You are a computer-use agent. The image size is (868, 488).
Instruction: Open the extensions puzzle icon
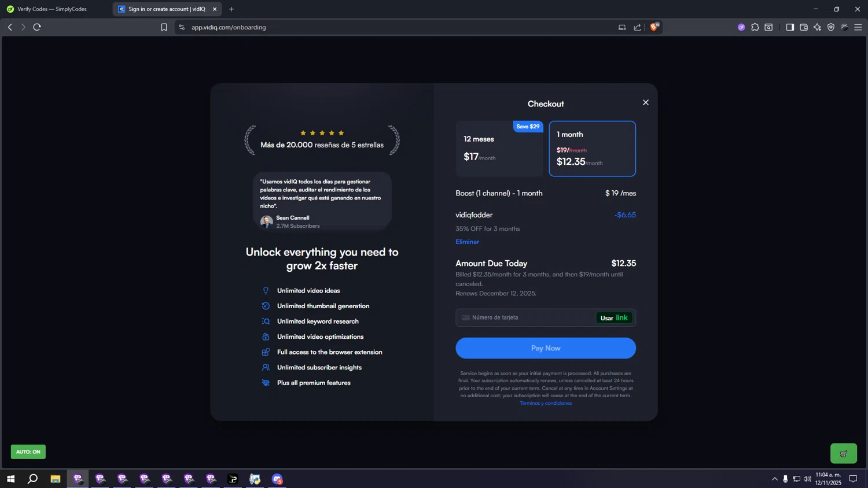[x=755, y=27]
